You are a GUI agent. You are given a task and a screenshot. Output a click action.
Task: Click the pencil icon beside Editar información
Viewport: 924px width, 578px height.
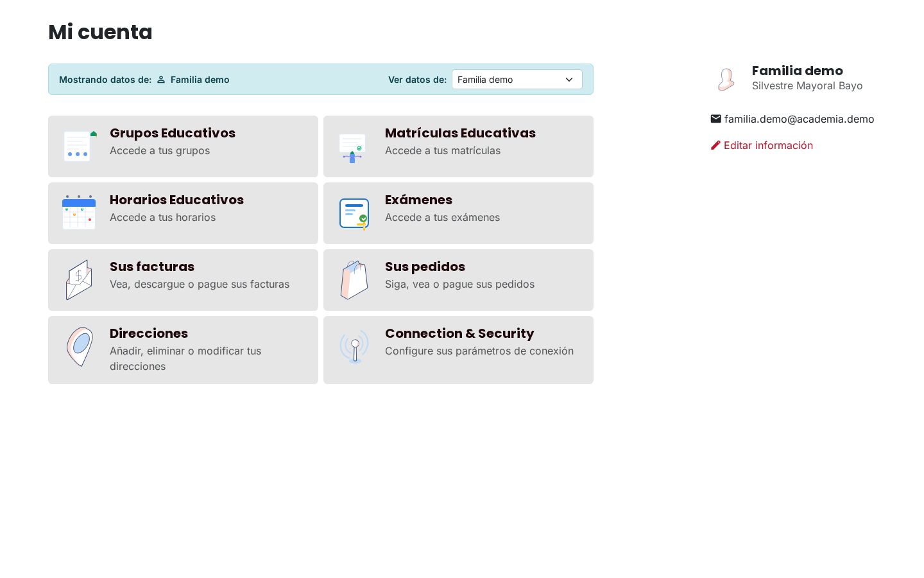pos(716,145)
